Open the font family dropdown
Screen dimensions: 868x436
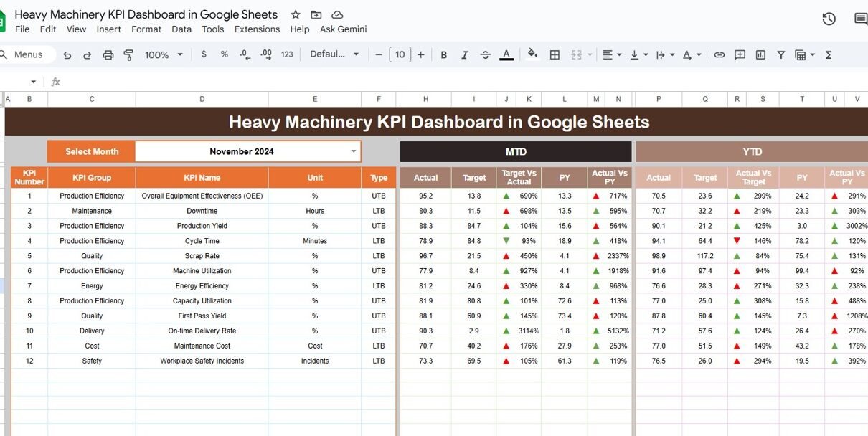click(x=336, y=54)
